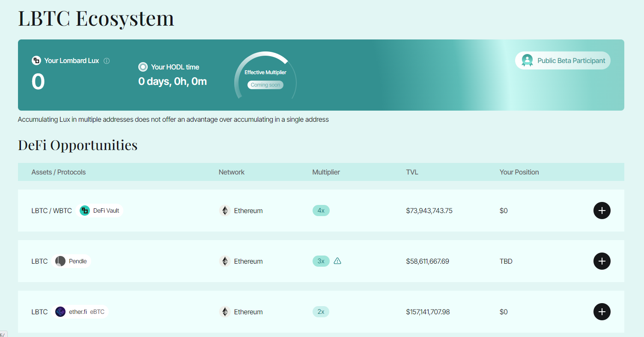
Task: Click the Lombard Lux value of 0
Action: pyautogui.click(x=38, y=82)
